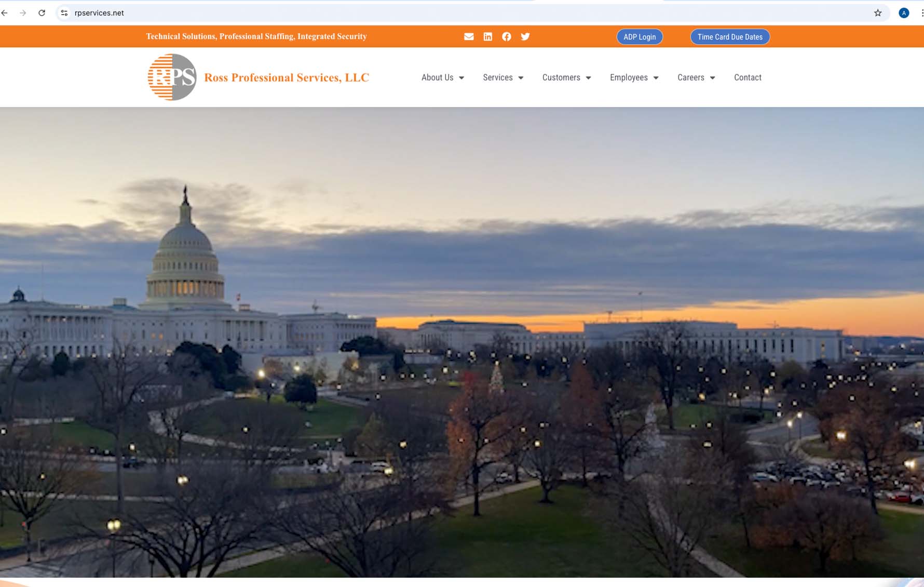Click the email envelope icon
This screenshot has height=587, width=924.
[469, 36]
